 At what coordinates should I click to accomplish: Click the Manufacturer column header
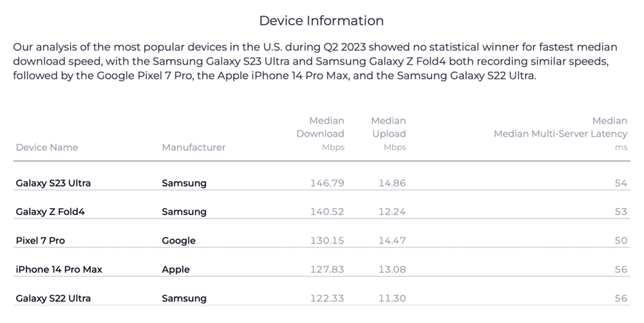(193, 147)
